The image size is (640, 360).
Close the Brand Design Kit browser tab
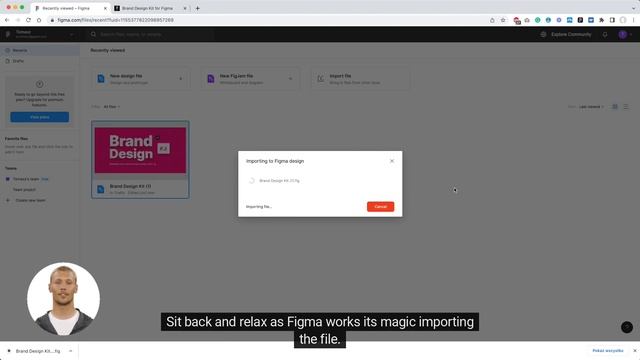point(184,8)
